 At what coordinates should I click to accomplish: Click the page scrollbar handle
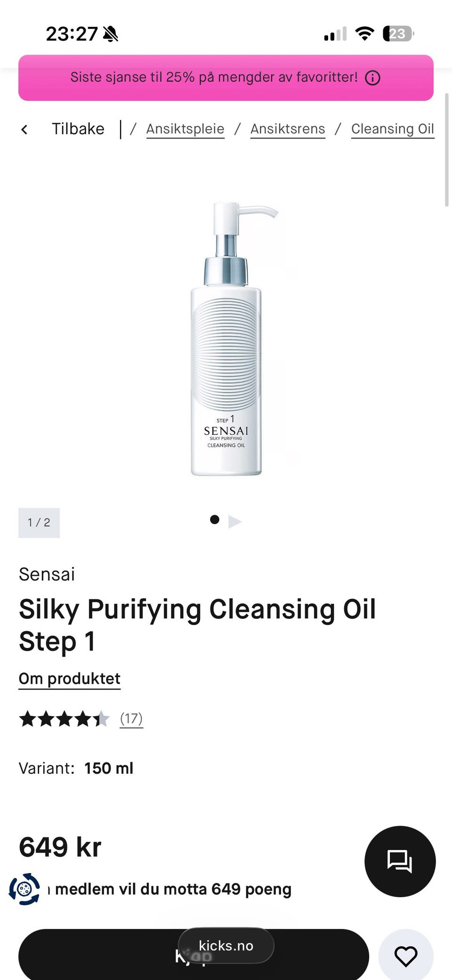click(447, 150)
